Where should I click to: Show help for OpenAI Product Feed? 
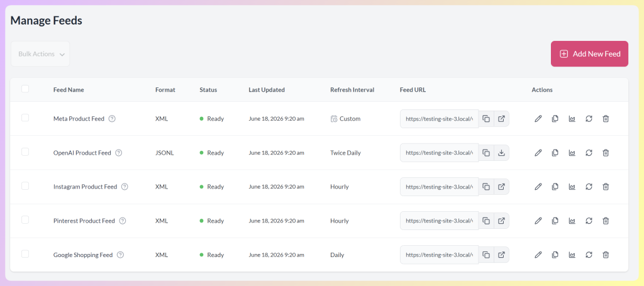[x=119, y=153]
